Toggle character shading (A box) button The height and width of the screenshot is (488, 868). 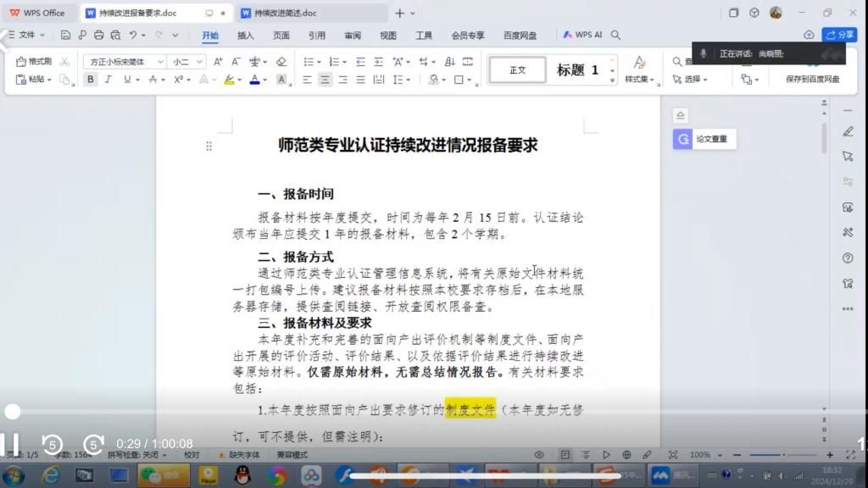(x=281, y=80)
